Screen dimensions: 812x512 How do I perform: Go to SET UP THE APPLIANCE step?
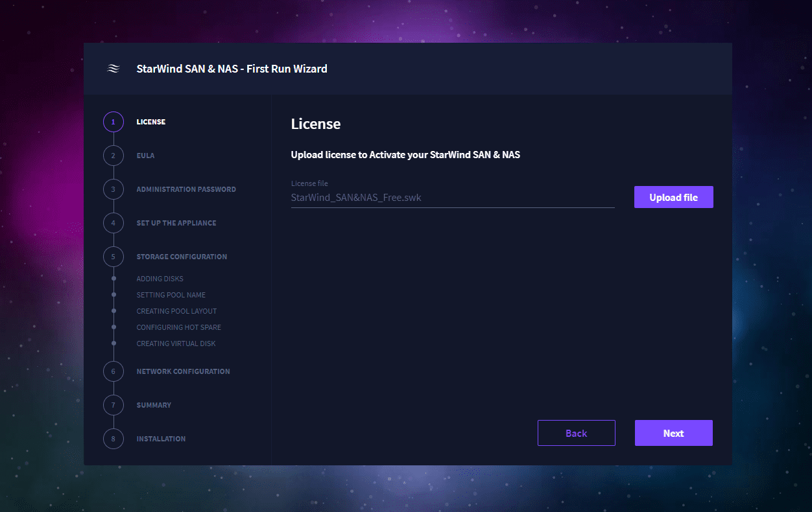click(x=176, y=223)
